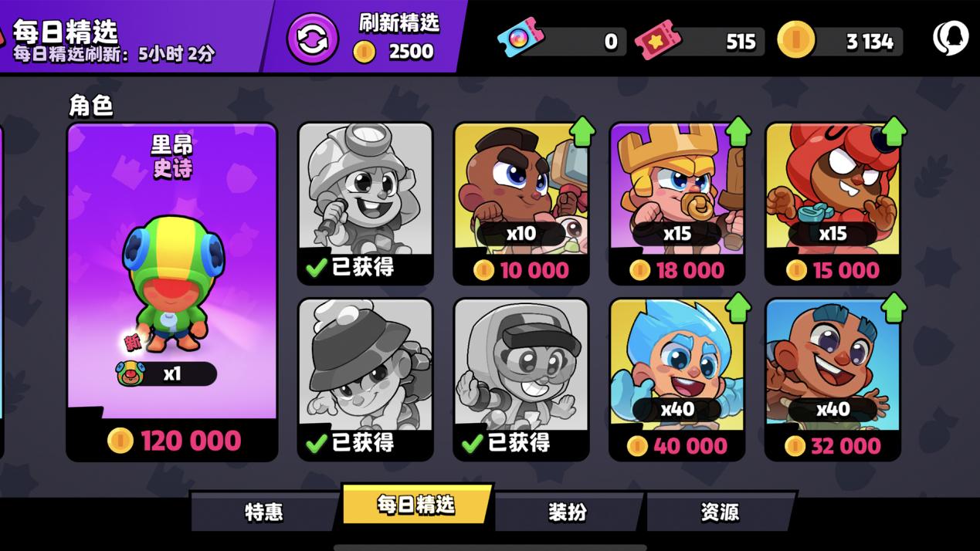
Task: Click the gold coin balance icon
Action: pos(796,39)
